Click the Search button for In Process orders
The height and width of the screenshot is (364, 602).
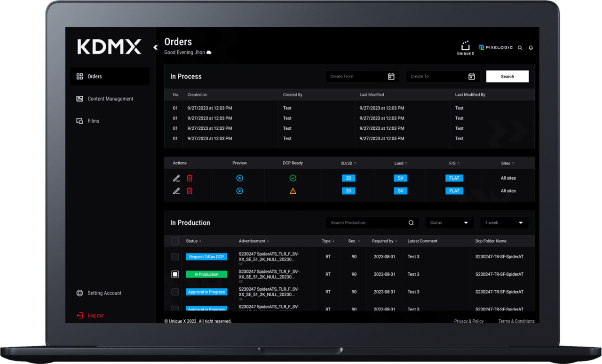point(507,76)
